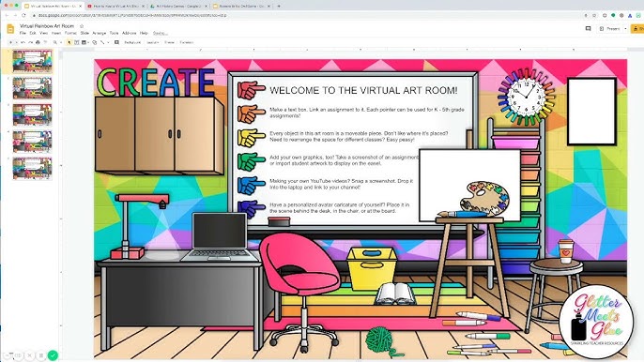The width and height of the screenshot is (644, 362).
Task: Switch to the Art History Games tab
Action: [178, 7]
